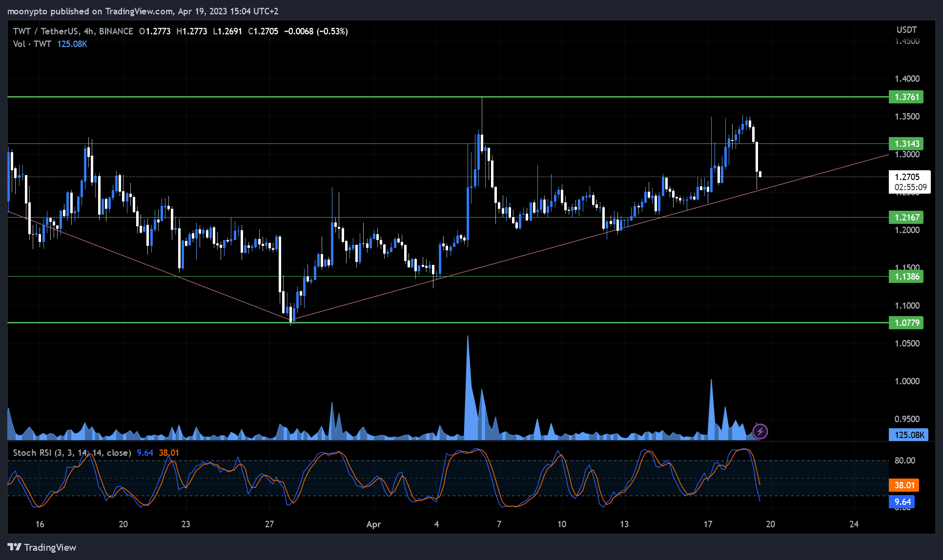Image resolution: width=943 pixels, height=560 pixels.
Task: Click the 1.3761 green horizontal resistance line
Action: [x=448, y=97]
